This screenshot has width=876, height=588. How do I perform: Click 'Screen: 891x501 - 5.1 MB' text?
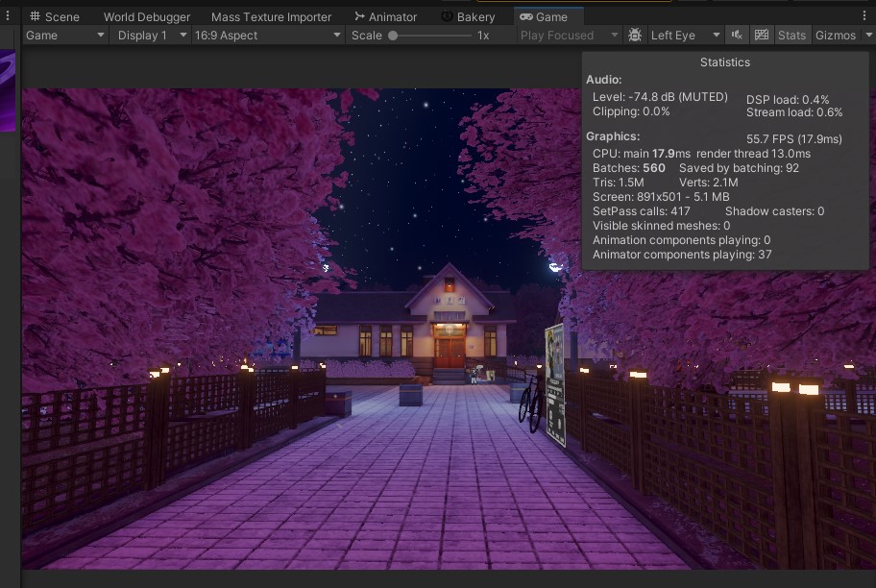pyautogui.click(x=661, y=197)
